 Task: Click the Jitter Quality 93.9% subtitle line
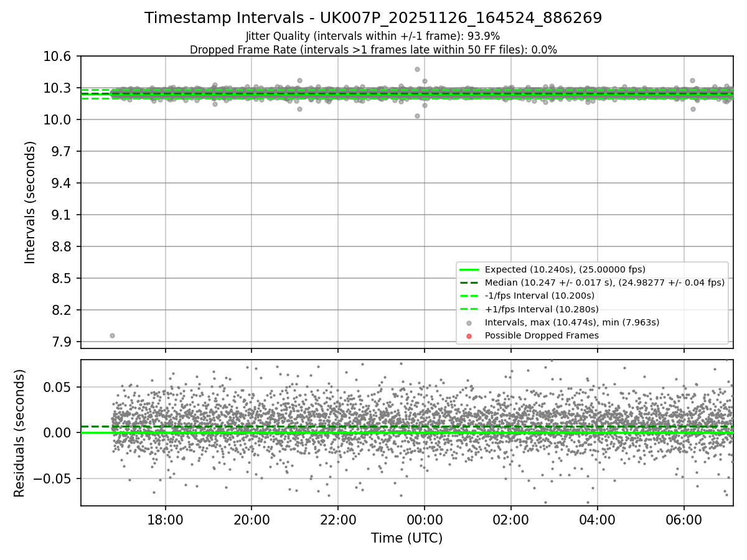374,36
